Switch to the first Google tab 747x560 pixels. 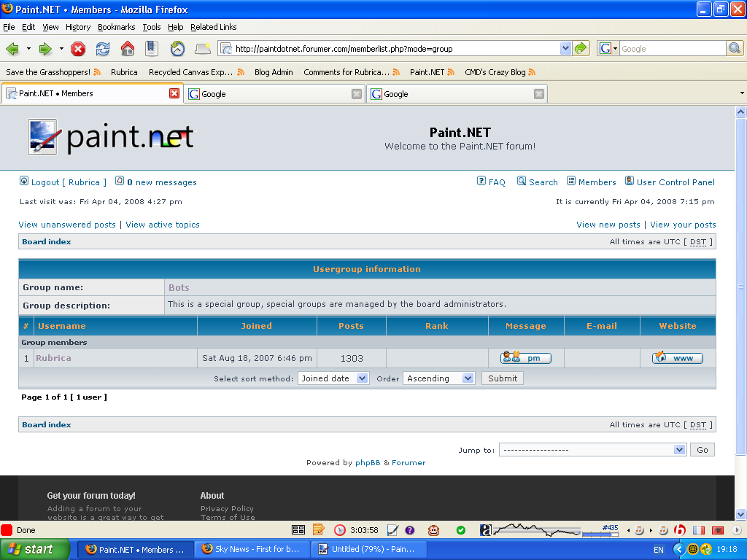coord(274,94)
